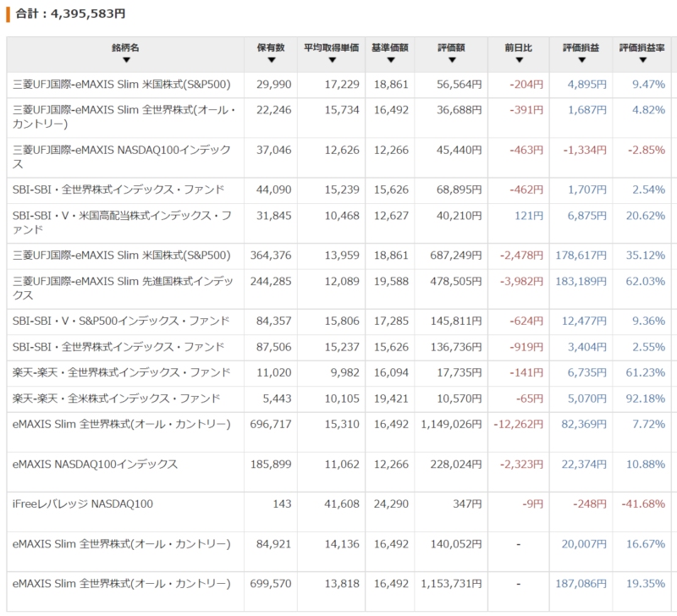Image resolution: width=677 pixels, height=616 pixels.
Task: Click 前日比 value -12,262円
Action: [x=519, y=424]
